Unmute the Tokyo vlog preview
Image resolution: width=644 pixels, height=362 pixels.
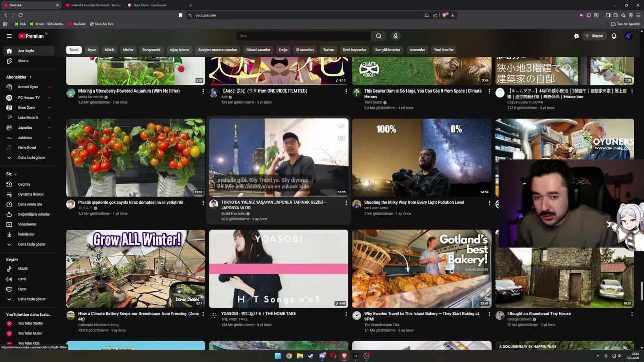pyautogui.click(x=341, y=126)
